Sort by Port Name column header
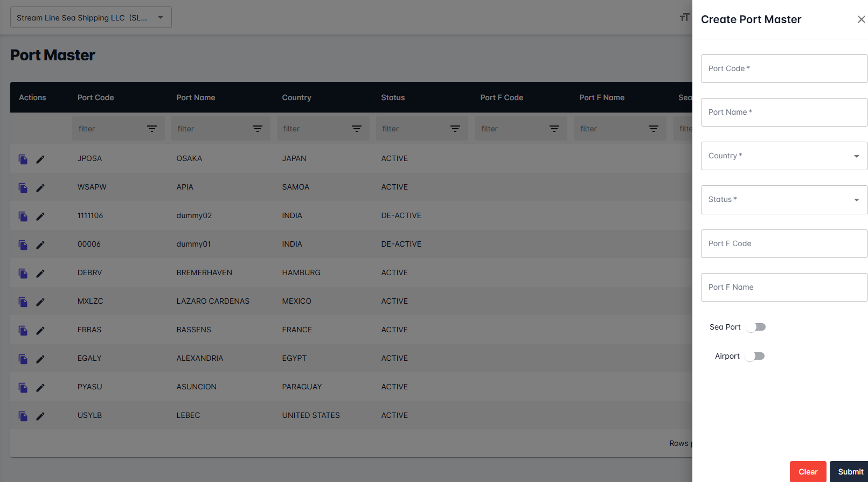This screenshot has width=868, height=482. (x=196, y=97)
